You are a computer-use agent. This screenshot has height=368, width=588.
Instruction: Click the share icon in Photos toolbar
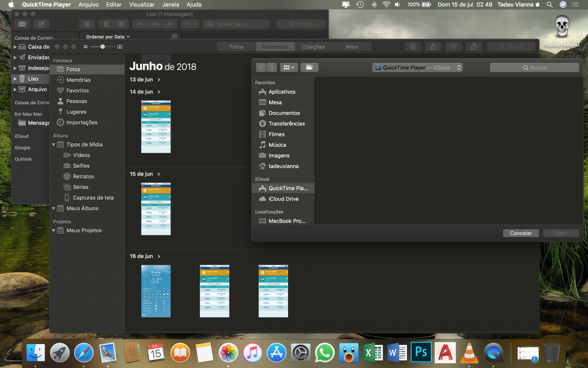[433, 47]
